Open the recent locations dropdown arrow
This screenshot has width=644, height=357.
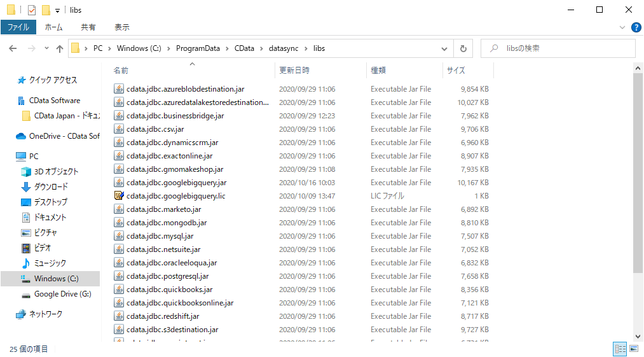click(x=46, y=48)
